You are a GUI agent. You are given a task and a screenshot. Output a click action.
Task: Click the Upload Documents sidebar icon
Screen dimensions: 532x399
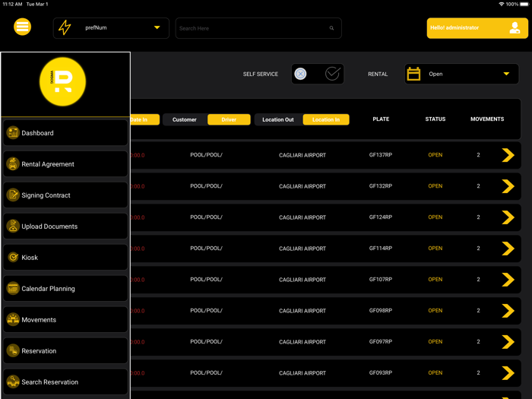tap(13, 226)
